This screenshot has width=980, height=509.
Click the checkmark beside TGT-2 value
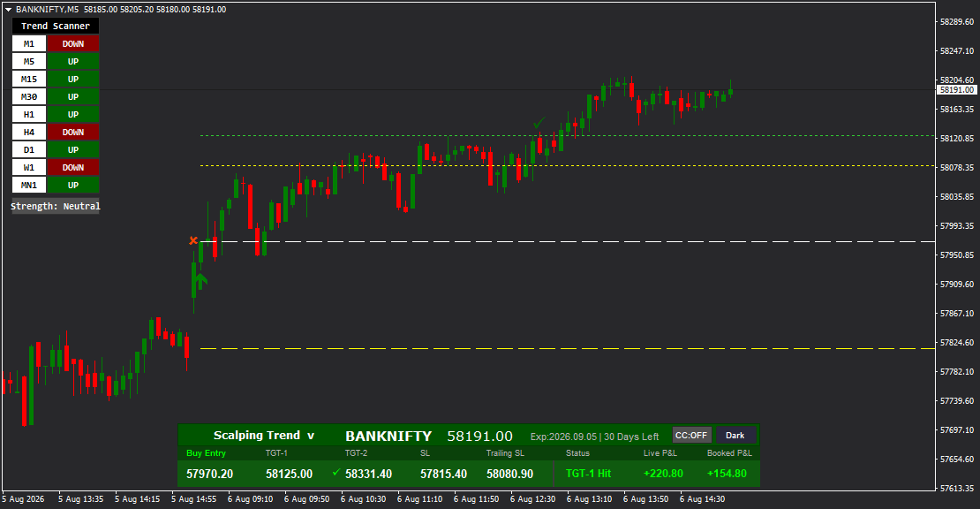coord(336,472)
